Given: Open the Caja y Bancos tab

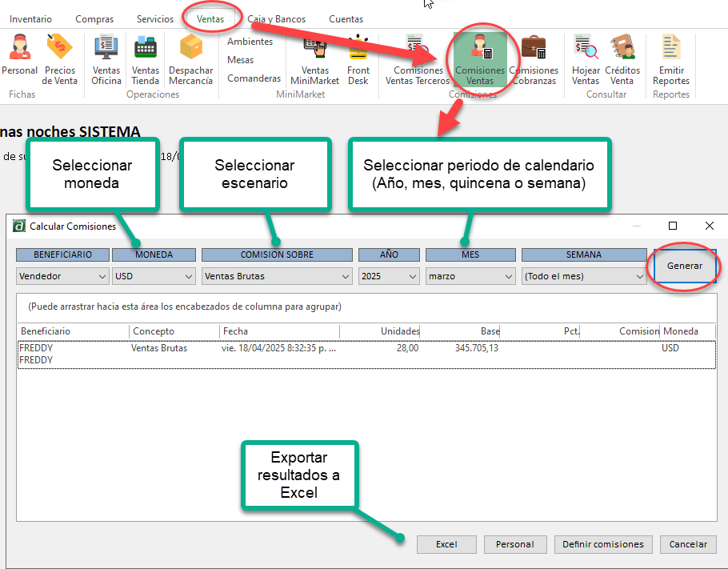Looking at the screenshot, I should pyautogui.click(x=276, y=19).
